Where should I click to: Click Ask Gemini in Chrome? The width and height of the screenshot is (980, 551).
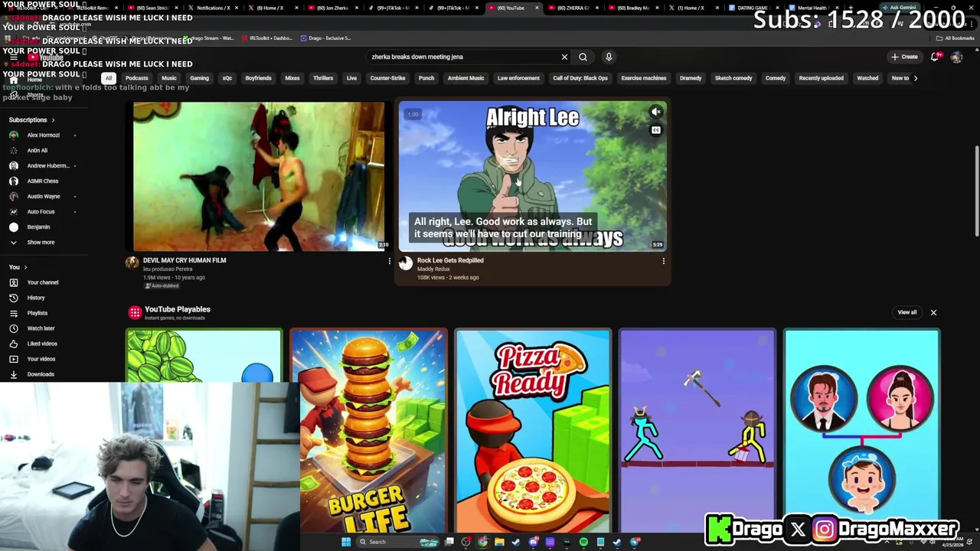[x=899, y=8]
